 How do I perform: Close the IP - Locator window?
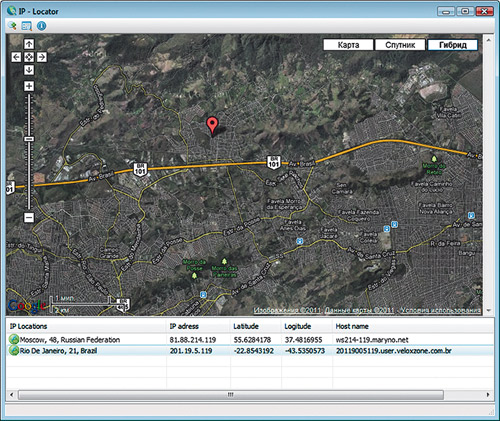pos(484,11)
